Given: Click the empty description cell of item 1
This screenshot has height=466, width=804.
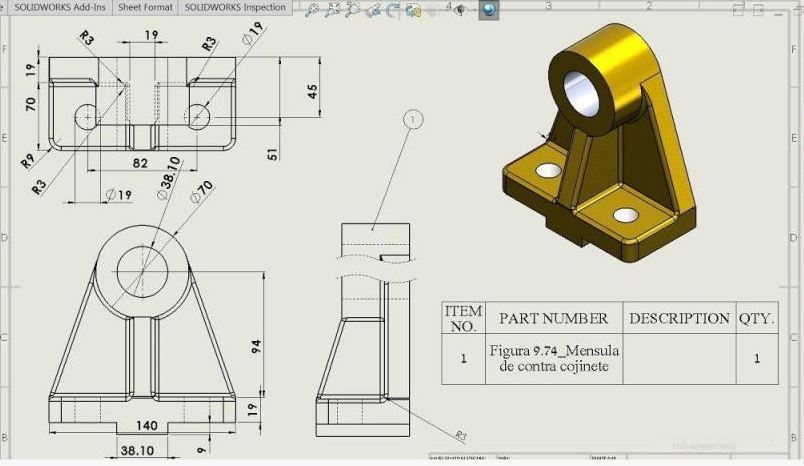Looking at the screenshot, I should click(x=679, y=359).
